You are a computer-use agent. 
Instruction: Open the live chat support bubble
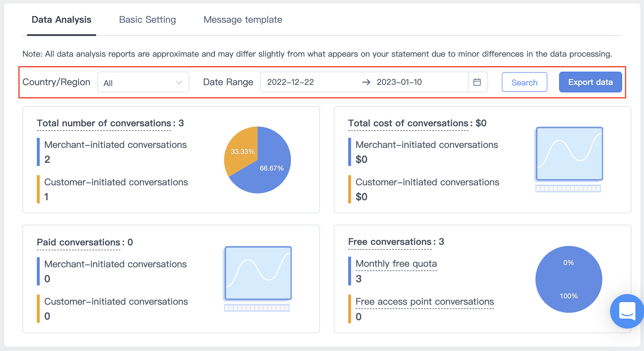point(627,311)
